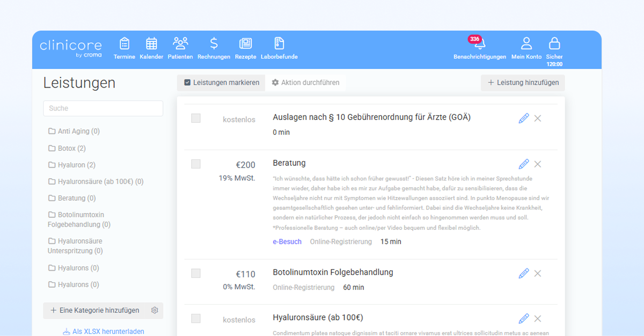
Task: Tick checkbox for Botolinumtoxin Folgebehandlung service
Action: (196, 273)
